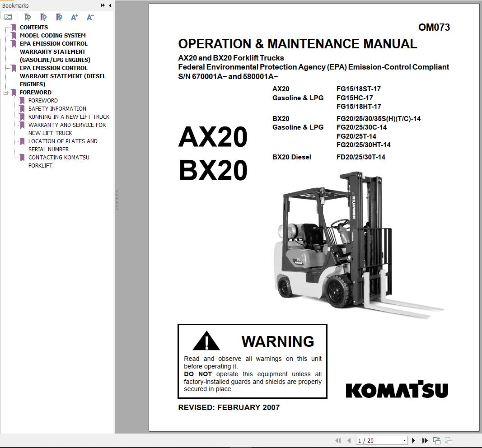Click the BX20 Diesel label

tap(292, 157)
